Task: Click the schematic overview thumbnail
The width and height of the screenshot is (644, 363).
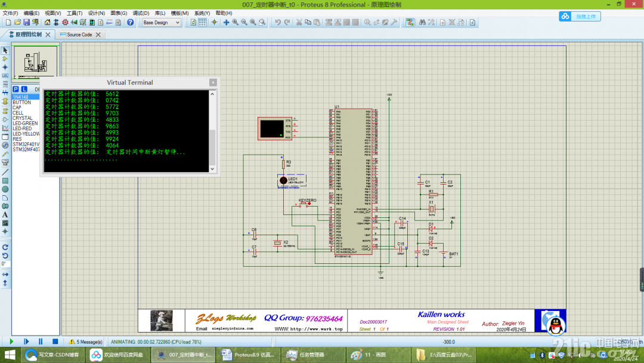Action: [35, 61]
